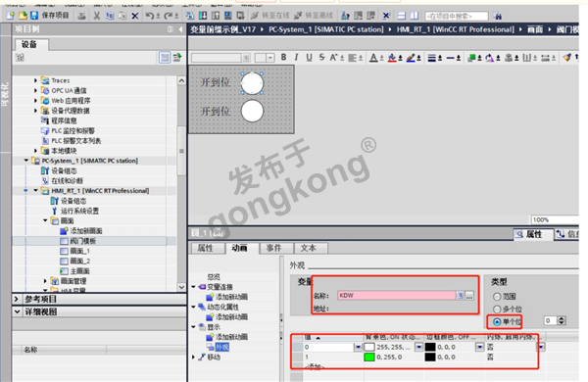Click the KDW variable name field

pos(397,296)
